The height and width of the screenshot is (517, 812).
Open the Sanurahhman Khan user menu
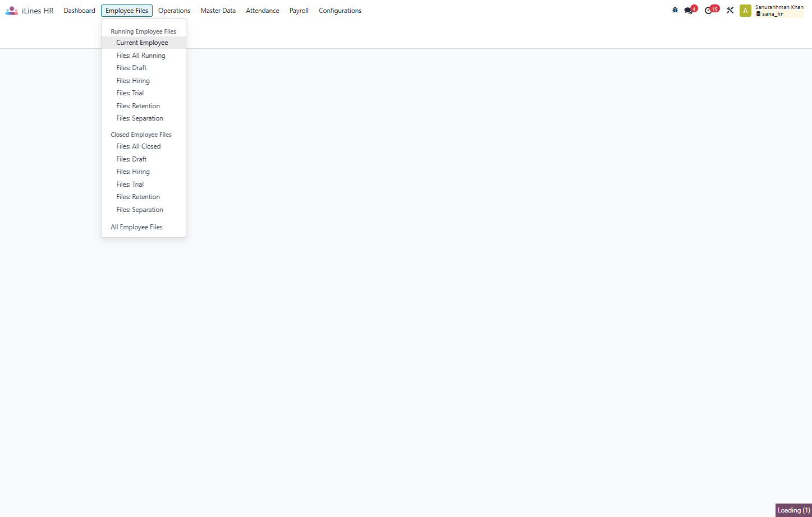pos(779,11)
